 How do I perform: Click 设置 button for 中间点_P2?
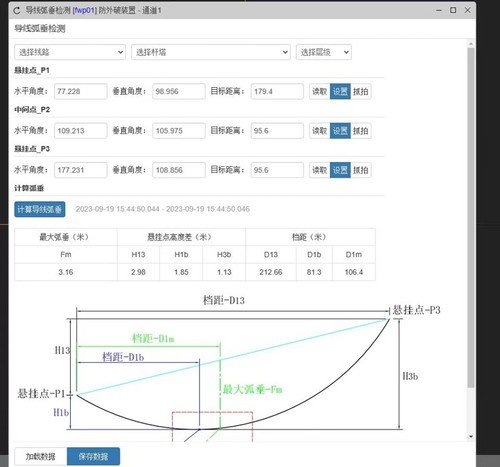click(340, 131)
